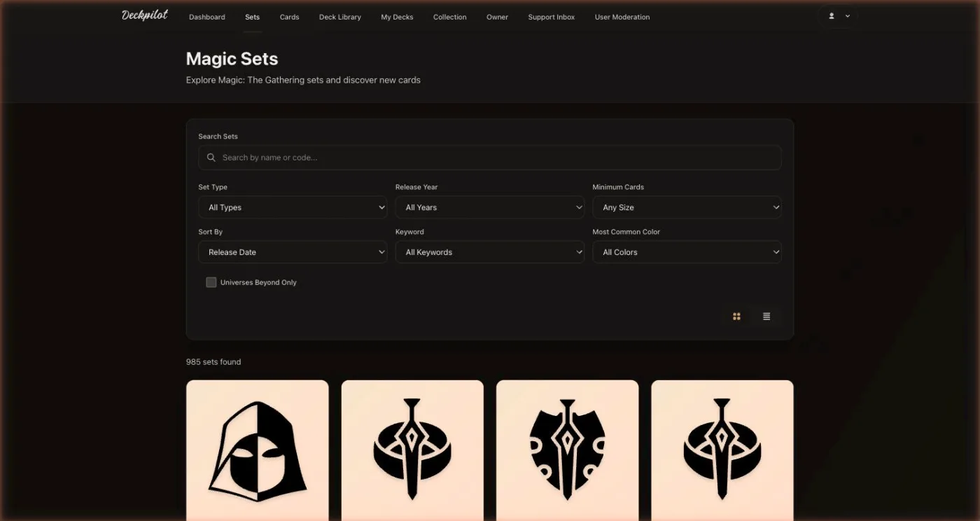Open User Moderation page

(622, 17)
